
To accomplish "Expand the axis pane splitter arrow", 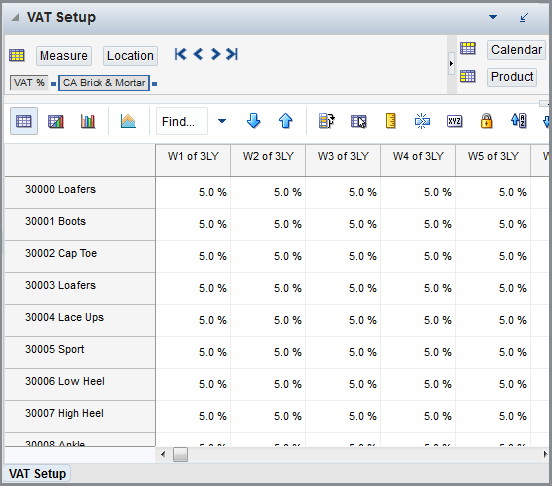I will tap(451, 64).
